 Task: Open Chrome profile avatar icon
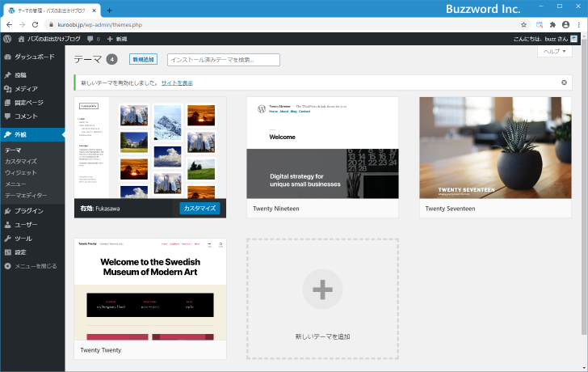565,25
